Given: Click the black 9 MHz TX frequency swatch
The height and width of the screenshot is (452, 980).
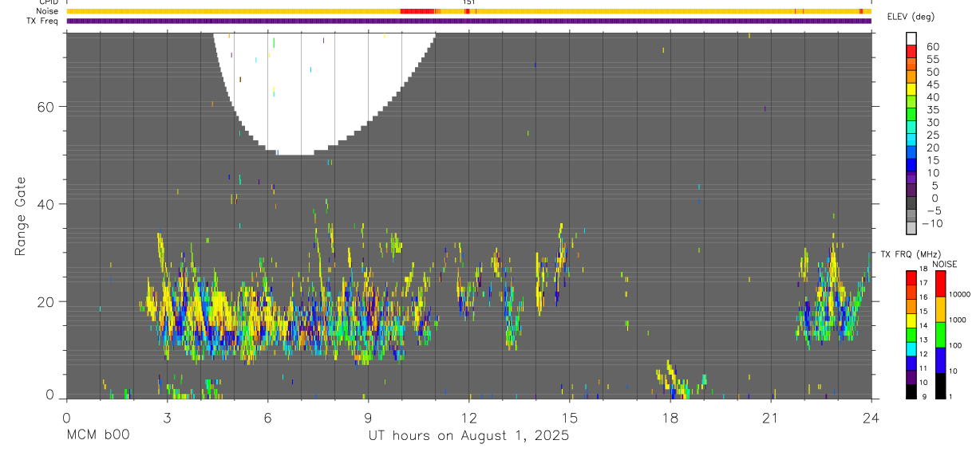Looking at the screenshot, I should coord(911,392).
